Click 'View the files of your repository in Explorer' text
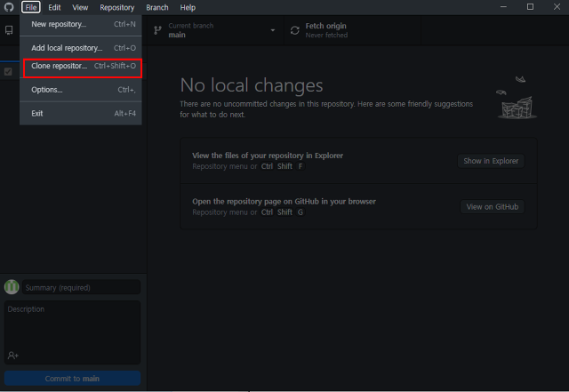The image size is (569, 392). point(268,156)
